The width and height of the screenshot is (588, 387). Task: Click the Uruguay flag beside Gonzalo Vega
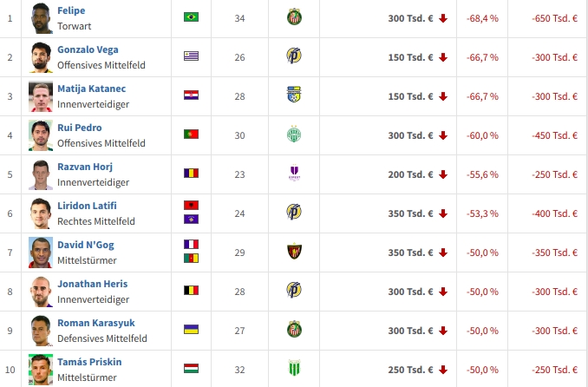191,56
